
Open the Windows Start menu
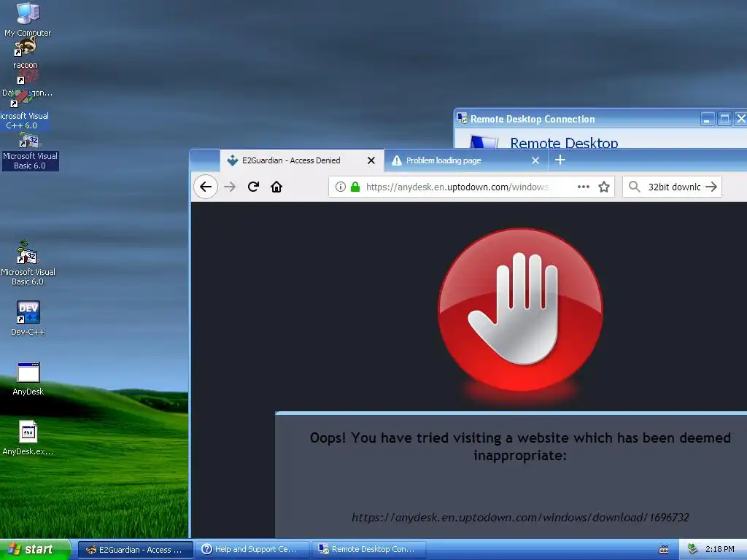coord(35,549)
